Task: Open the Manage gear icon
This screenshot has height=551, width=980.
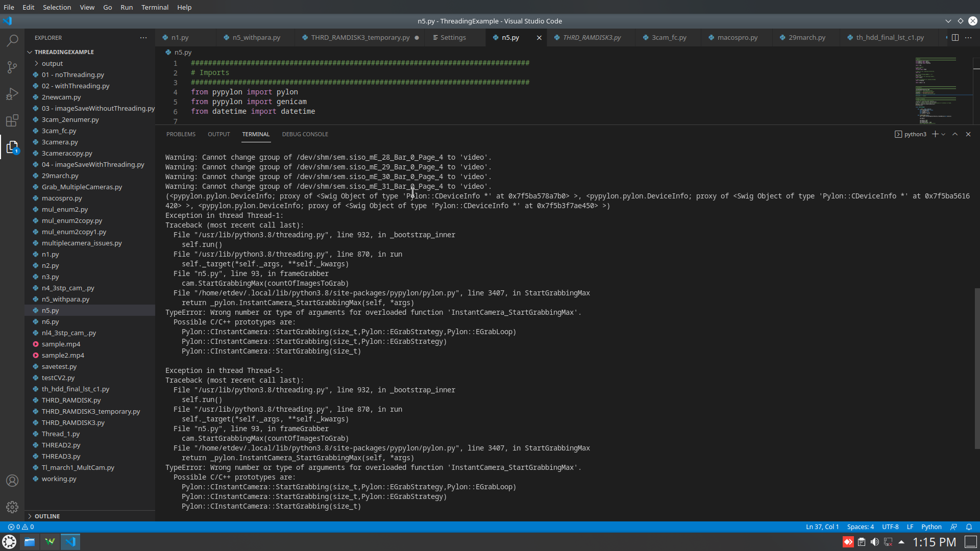Action: [x=12, y=507]
